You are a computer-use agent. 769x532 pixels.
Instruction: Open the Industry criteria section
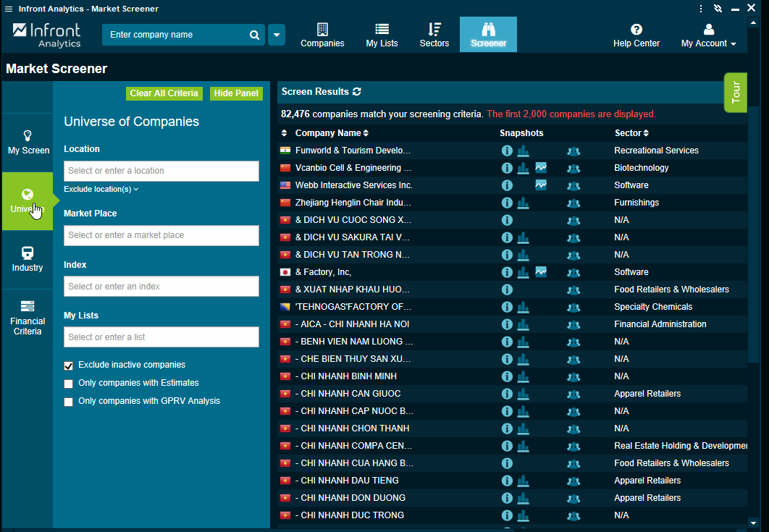pos(28,258)
